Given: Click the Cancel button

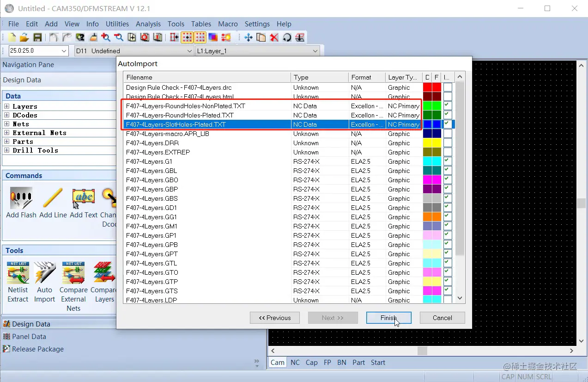Looking at the screenshot, I should pos(443,318).
